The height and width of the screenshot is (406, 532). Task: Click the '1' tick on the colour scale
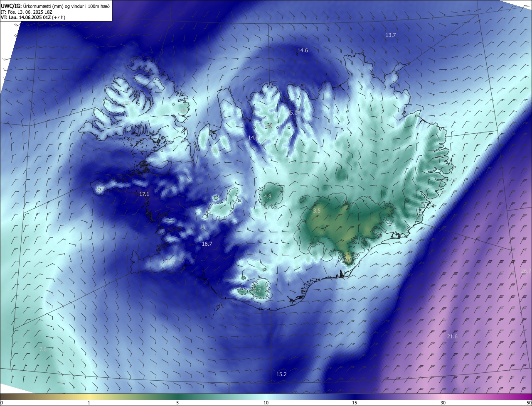[89, 403]
